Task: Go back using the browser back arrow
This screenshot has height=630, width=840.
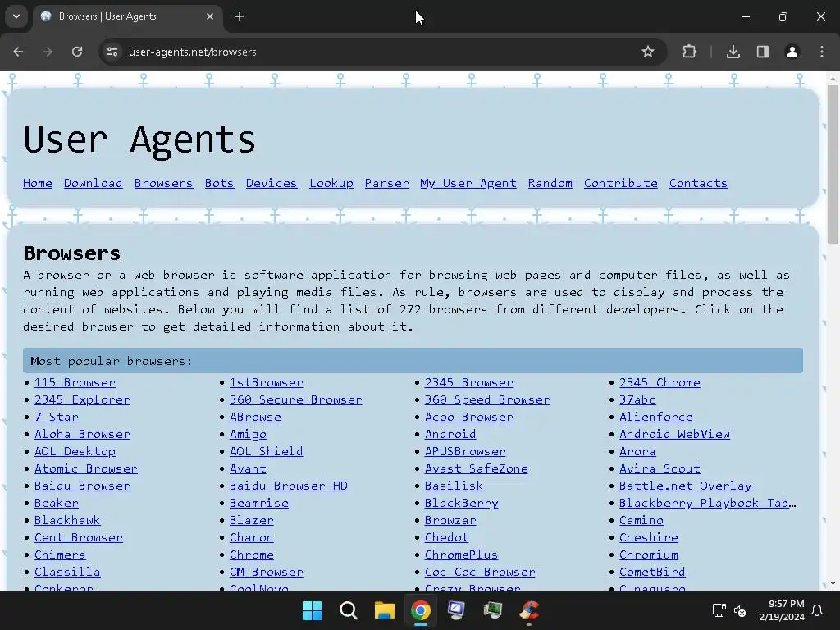Action: point(18,52)
